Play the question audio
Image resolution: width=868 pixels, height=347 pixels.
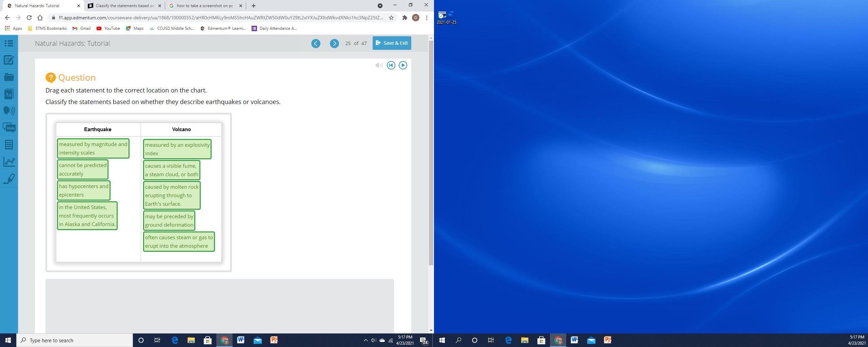[x=403, y=65]
